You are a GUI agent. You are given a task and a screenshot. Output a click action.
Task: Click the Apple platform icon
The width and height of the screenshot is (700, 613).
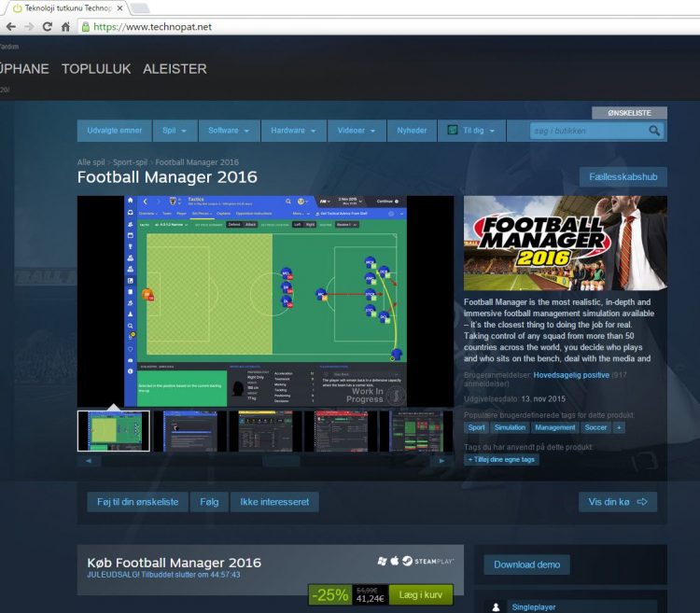(x=395, y=561)
